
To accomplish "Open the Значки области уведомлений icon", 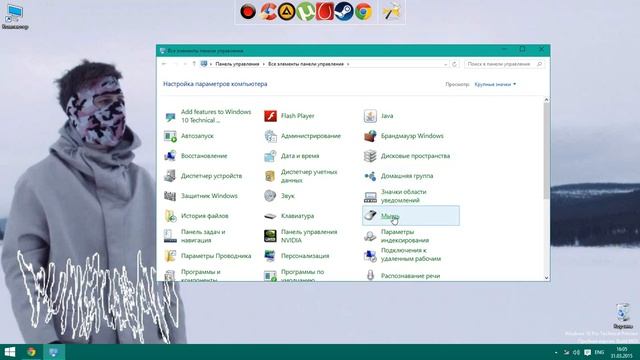I will [x=370, y=197].
